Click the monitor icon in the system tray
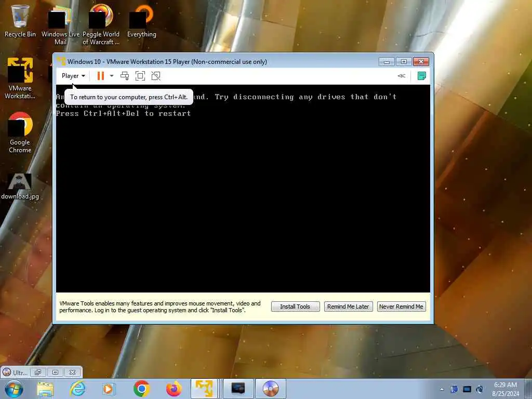 pyautogui.click(x=467, y=389)
